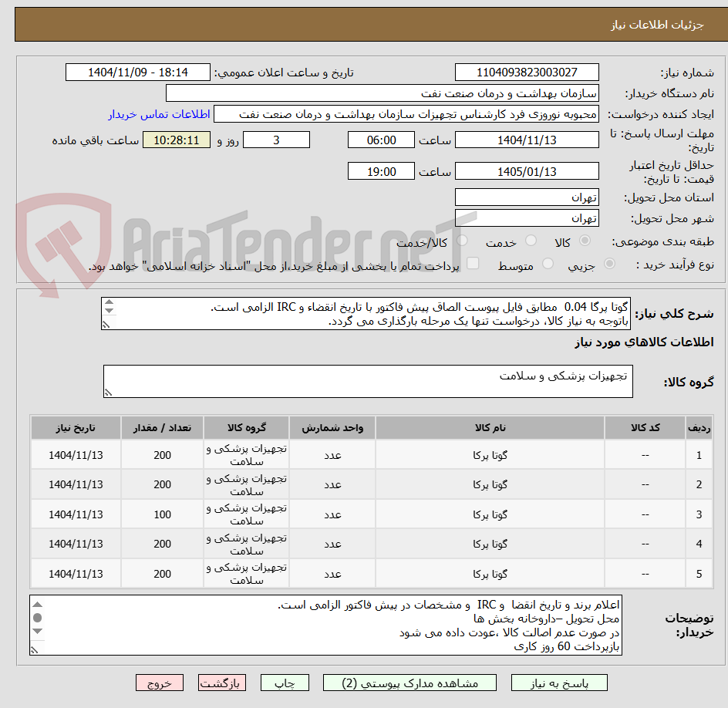Screen dimensions: 728x708
Task: Click the خروج exit button
Action: [159, 683]
